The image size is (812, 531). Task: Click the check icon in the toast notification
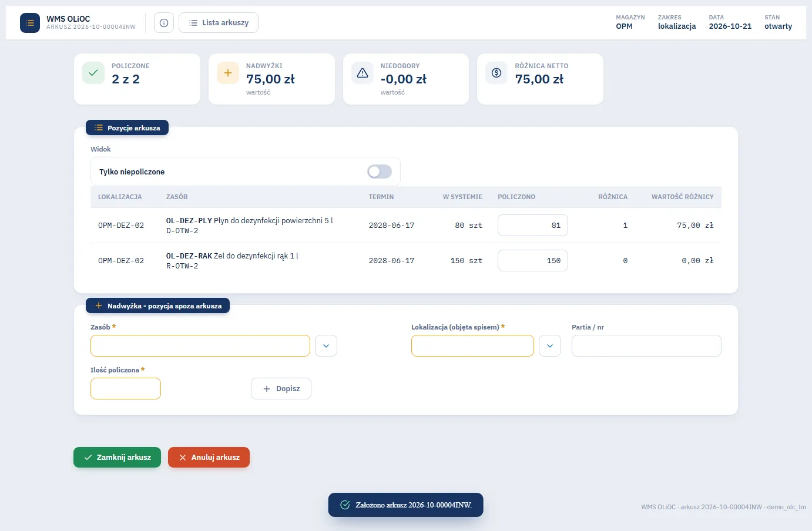pyautogui.click(x=345, y=505)
